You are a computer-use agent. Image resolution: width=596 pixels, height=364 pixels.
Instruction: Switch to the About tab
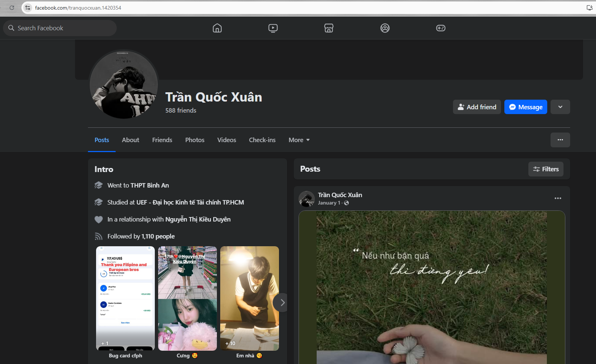(130, 140)
